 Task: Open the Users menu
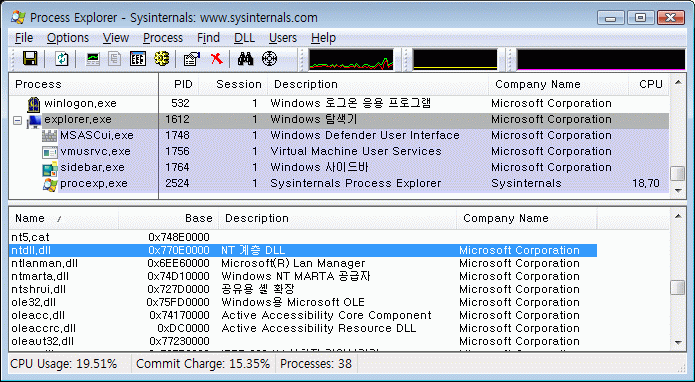pos(282,38)
